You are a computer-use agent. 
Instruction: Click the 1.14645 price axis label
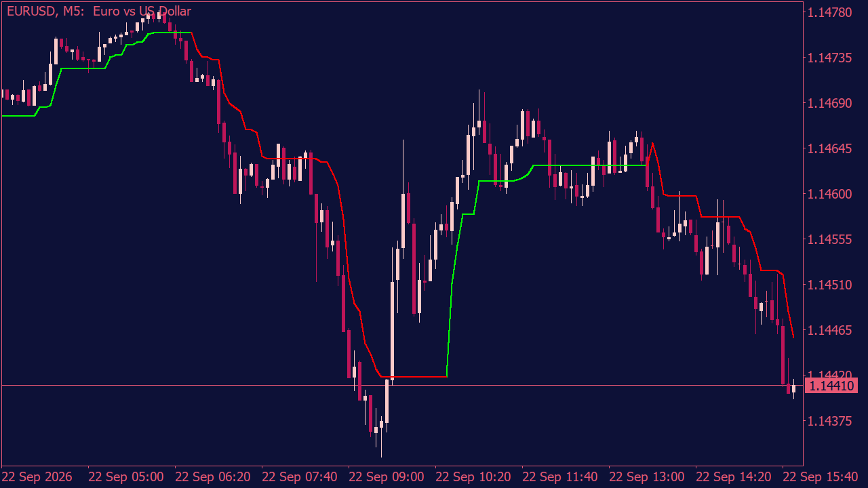pos(830,148)
